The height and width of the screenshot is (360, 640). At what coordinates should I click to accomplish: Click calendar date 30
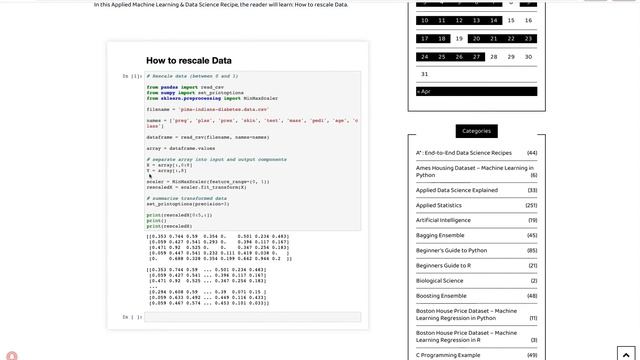[x=528, y=57]
